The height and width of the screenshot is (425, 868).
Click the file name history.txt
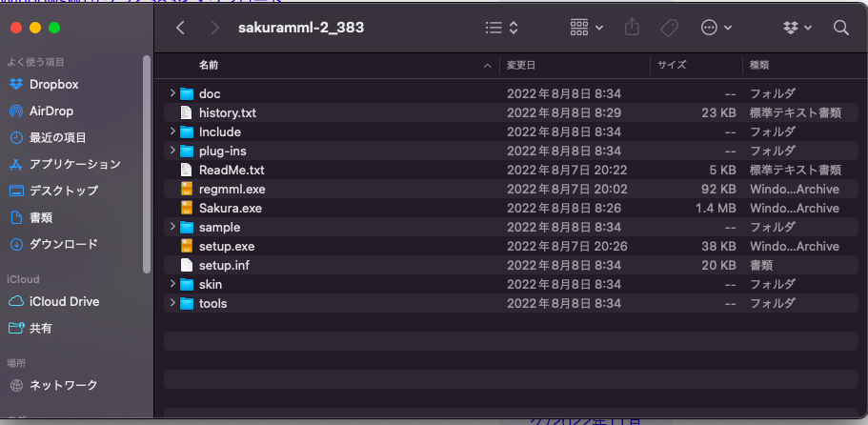tap(228, 112)
